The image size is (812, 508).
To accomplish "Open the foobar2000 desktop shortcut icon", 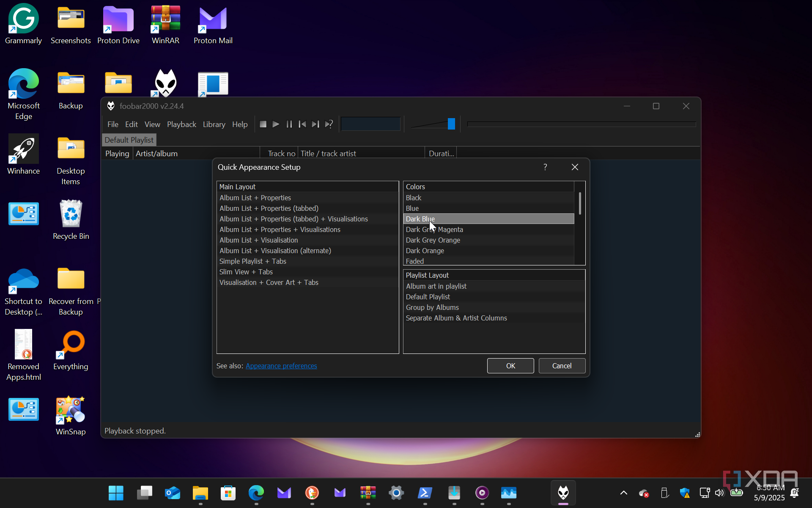I will pyautogui.click(x=165, y=83).
